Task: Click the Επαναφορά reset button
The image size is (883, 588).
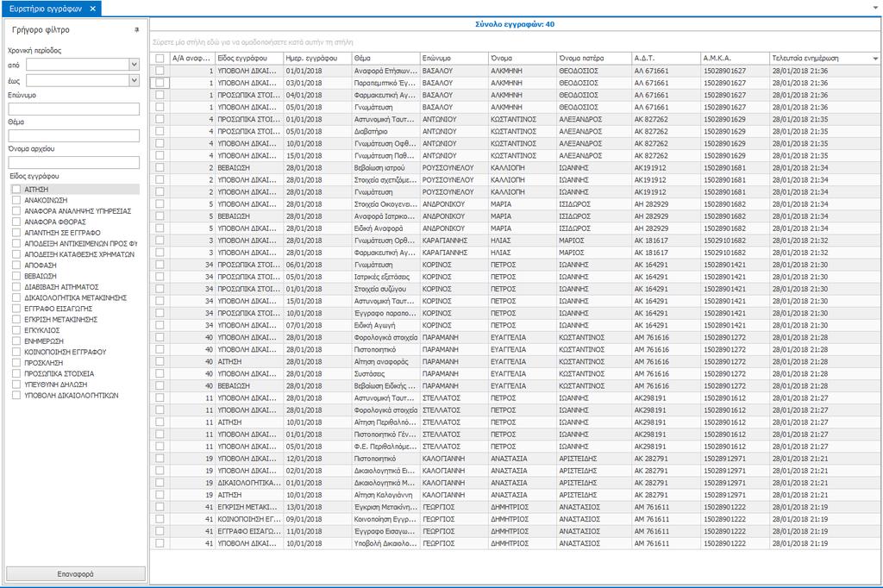Action: coord(76,574)
